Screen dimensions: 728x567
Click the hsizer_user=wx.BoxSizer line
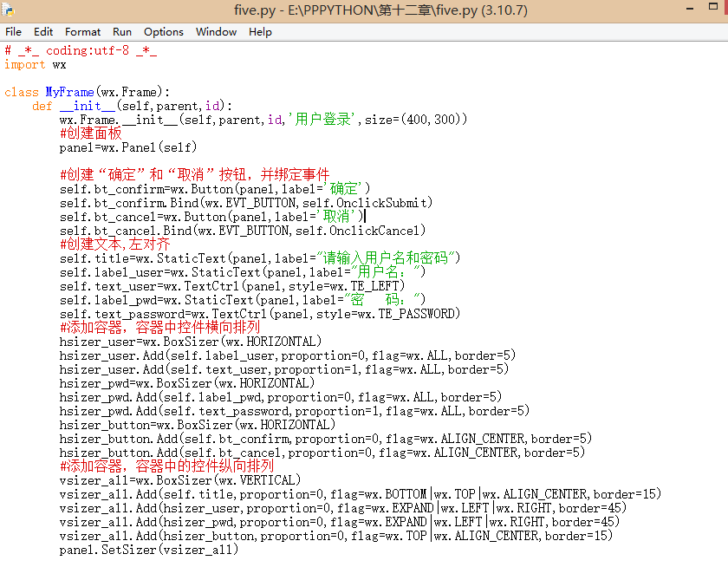click(191, 342)
